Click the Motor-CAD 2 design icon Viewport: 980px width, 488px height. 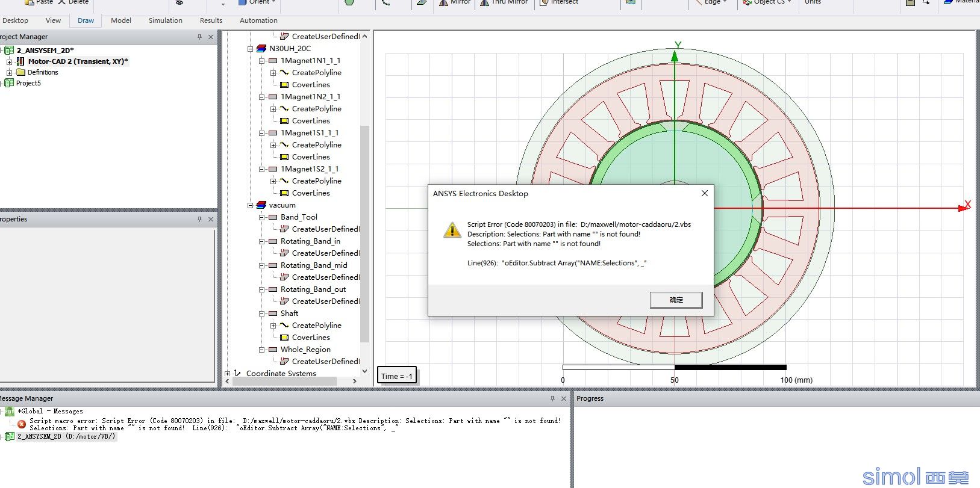(x=20, y=61)
